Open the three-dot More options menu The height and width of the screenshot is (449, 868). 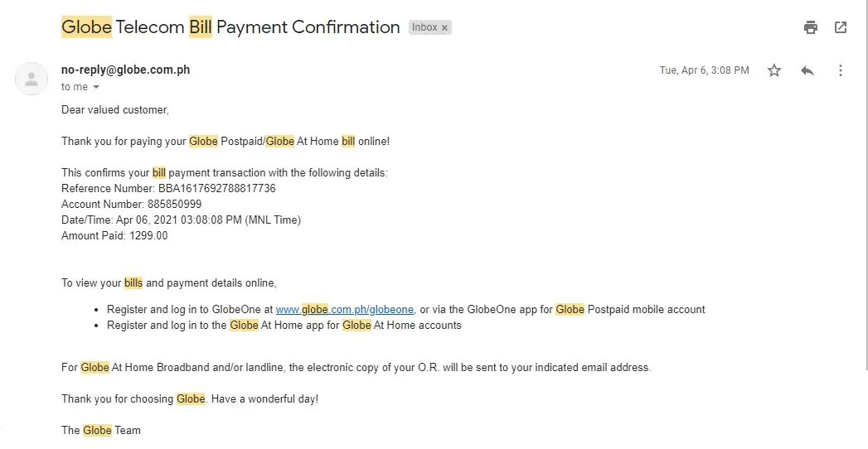coord(841,70)
